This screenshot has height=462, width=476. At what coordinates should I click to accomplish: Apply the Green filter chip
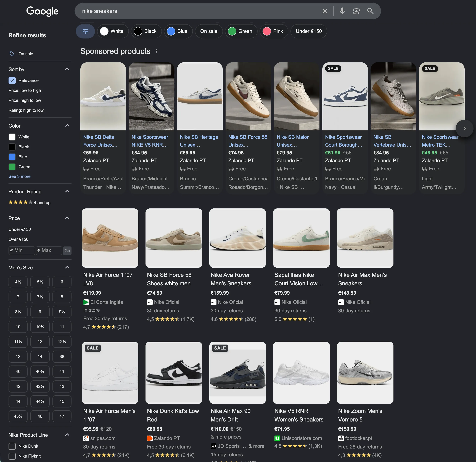click(241, 31)
